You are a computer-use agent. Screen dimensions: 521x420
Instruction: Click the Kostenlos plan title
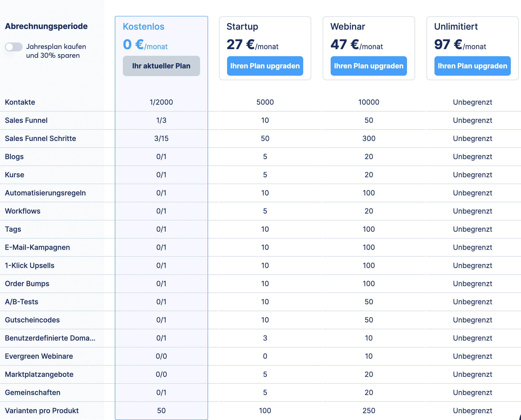(143, 26)
